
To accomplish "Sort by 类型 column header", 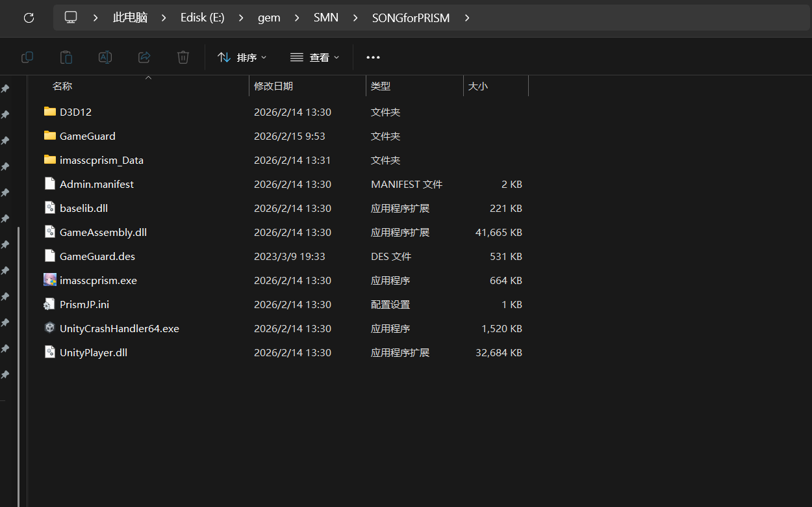I will point(381,86).
